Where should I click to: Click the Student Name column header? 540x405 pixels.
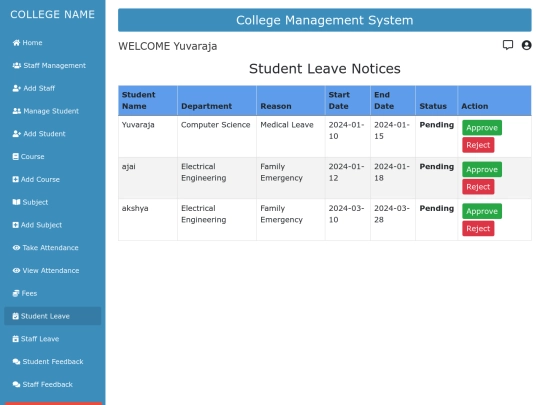(148, 101)
